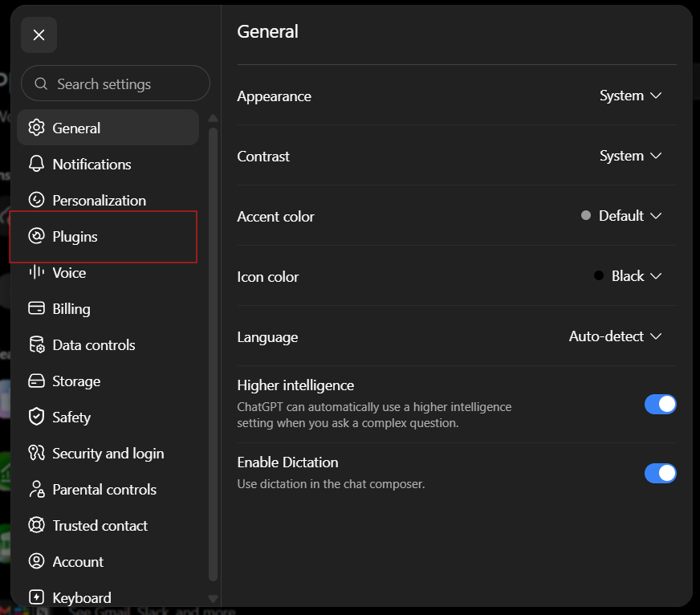Open the Billing settings section
This screenshot has height=615, width=700.
point(108,308)
